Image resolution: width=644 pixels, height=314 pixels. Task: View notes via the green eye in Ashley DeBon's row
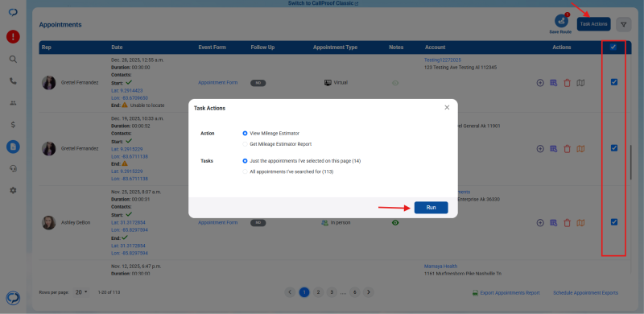[395, 223]
